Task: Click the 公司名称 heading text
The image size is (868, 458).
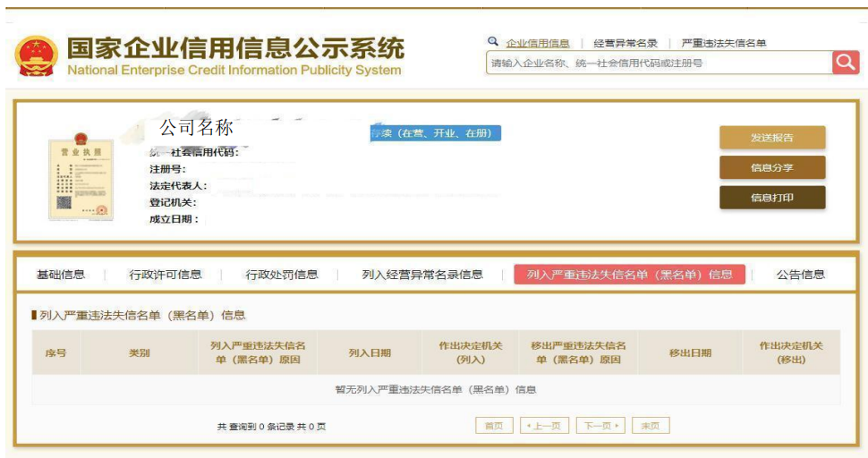Action: [x=197, y=128]
